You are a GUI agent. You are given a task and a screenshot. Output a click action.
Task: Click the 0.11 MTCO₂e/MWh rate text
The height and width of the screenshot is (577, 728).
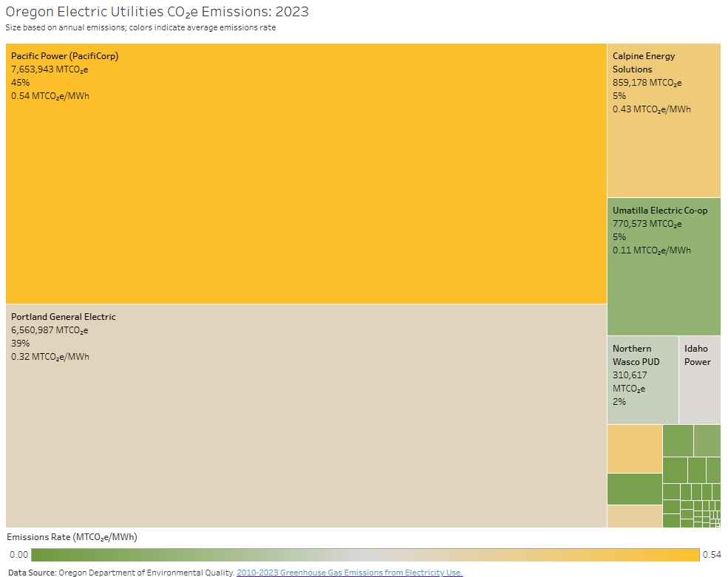click(x=651, y=250)
